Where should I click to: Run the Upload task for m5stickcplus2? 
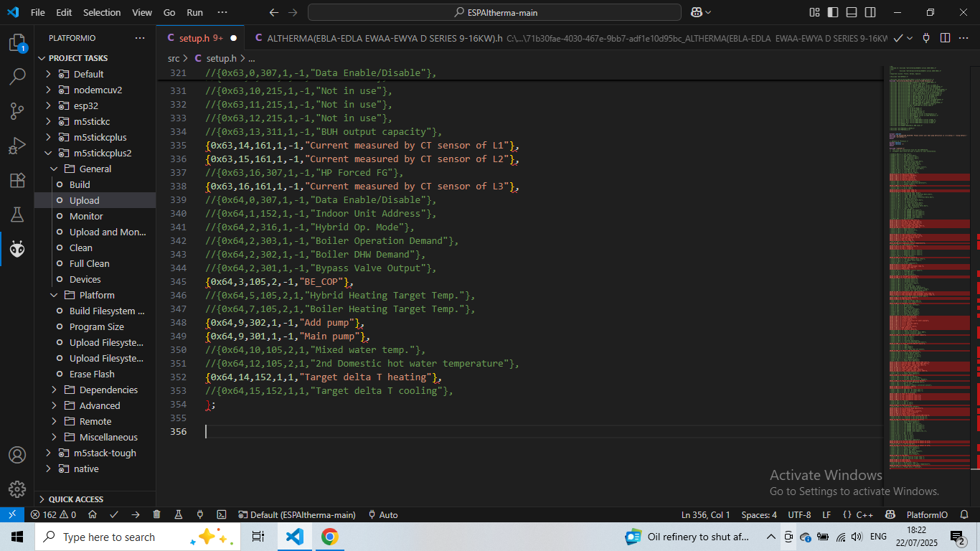[x=85, y=200]
